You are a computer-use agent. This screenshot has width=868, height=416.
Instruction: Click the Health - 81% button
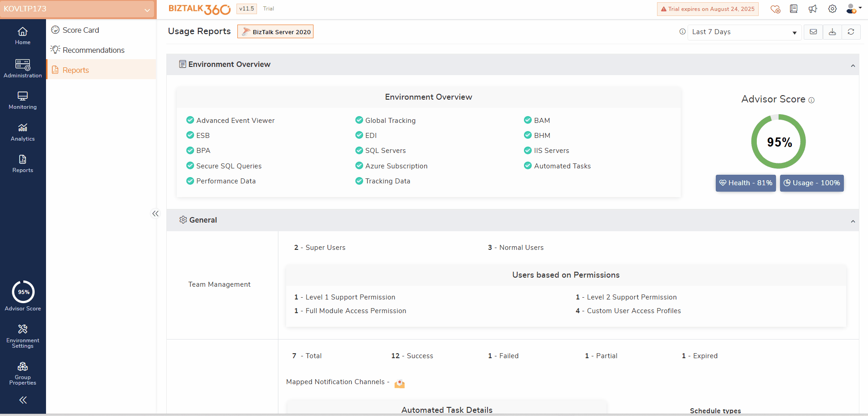(745, 183)
